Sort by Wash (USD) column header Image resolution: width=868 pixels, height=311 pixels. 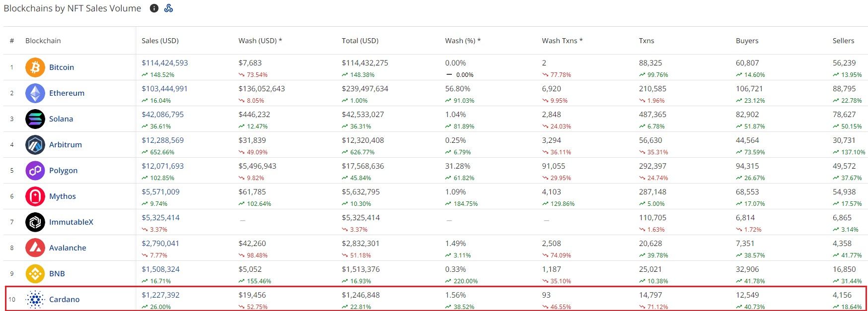pyautogui.click(x=260, y=41)
